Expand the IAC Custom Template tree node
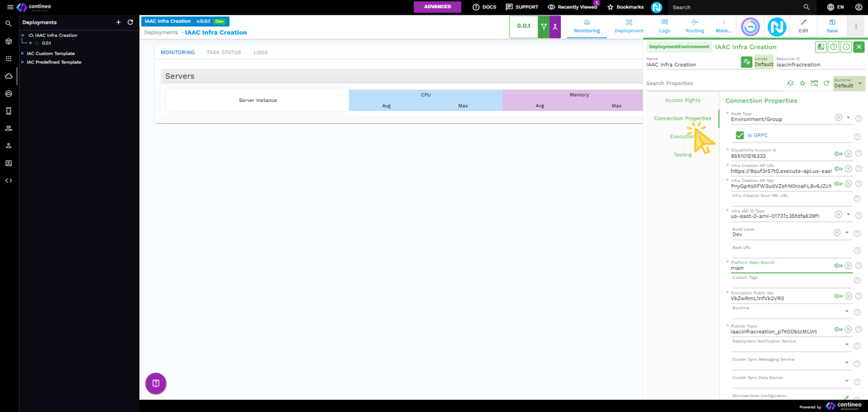868x412 pixels. click(23, 54)
